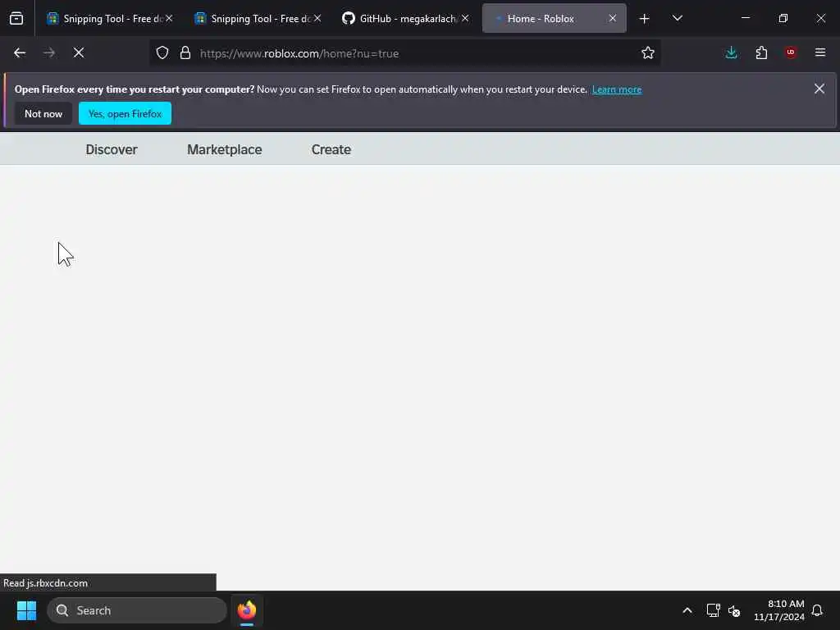The height and width of the screenshot is (630, 840).
Task: Open Firefox application menu
Action: (x=820, y=52)
